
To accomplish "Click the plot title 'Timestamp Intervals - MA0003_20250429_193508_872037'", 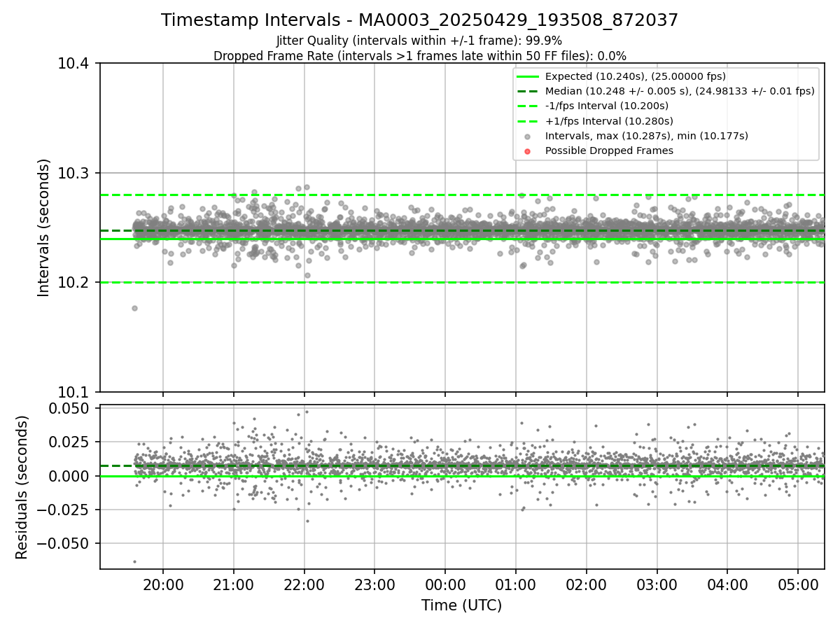I will point(420,20).
